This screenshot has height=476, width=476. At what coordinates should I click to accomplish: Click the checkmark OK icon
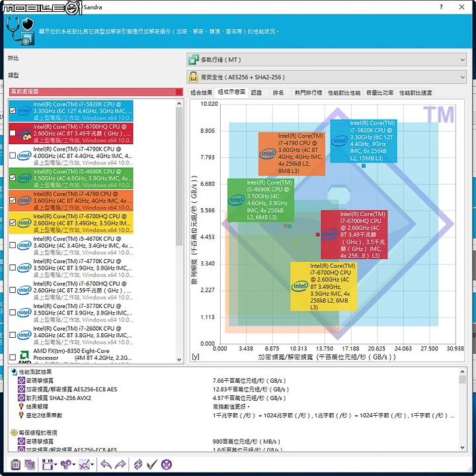[x=152, y=465]
